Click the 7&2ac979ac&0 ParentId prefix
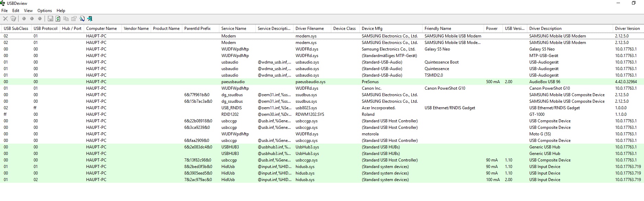 pos(198,180)
